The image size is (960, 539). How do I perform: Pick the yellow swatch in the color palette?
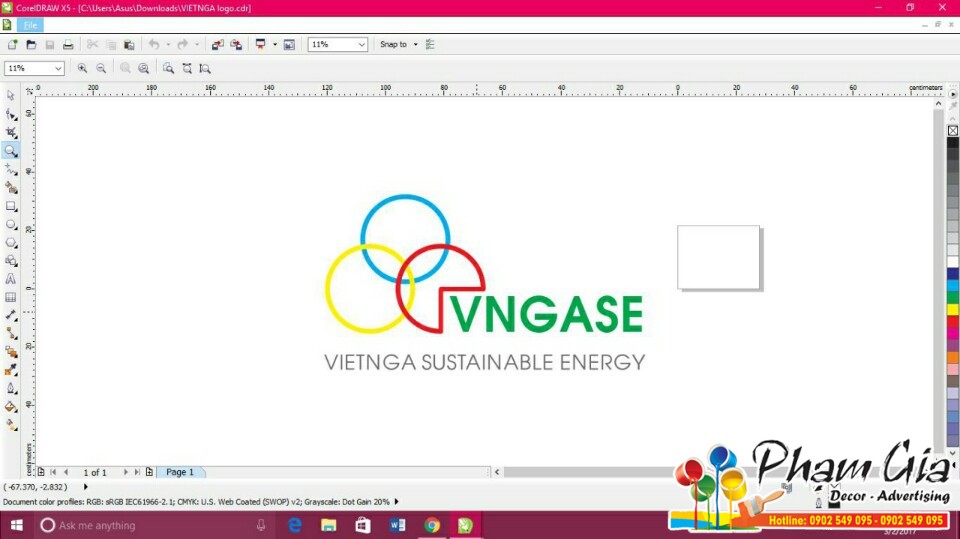point(953,309)
